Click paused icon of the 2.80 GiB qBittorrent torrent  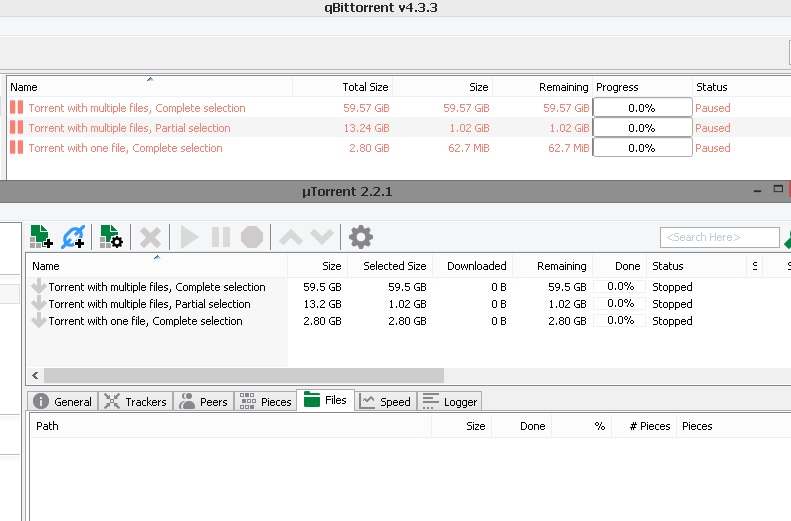17,147
